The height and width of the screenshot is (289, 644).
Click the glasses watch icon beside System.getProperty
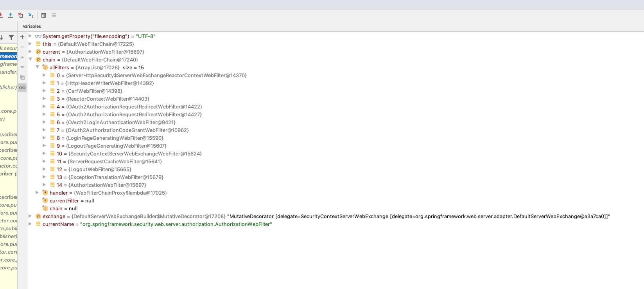click(x=38, y=36)
